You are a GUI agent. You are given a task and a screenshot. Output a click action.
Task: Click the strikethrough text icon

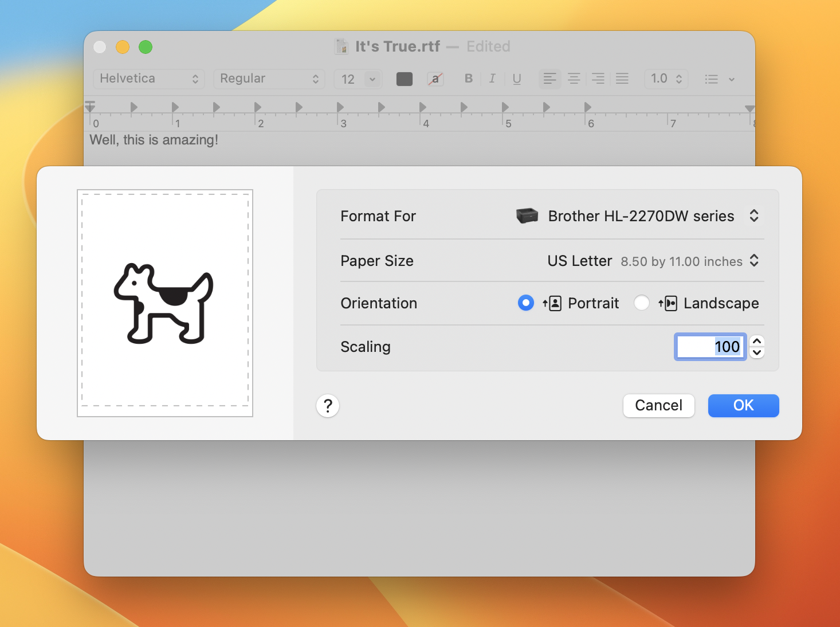coord(435,79)
